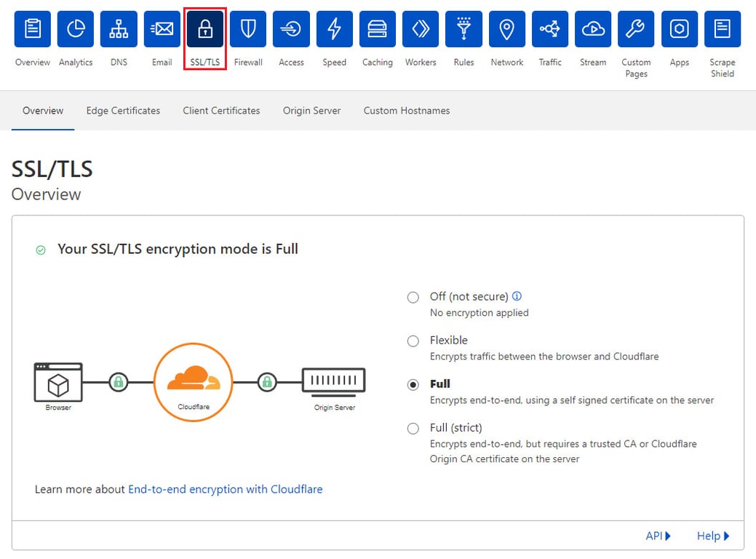Image resolution: width=756 pixels, height=559 pixels.
Task: Open the Firewall section
Action: point(247,29)
